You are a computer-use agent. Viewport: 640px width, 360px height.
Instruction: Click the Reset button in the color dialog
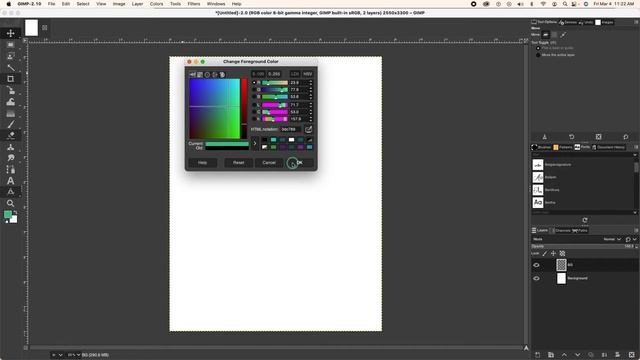238,162
